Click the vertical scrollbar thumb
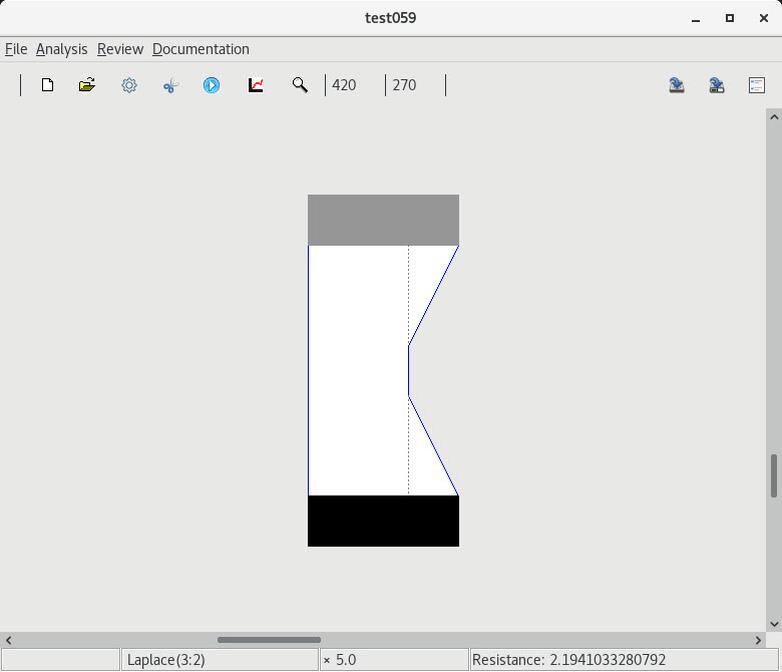The width and height of the screenshot is (782, 672). click(773, 476)
